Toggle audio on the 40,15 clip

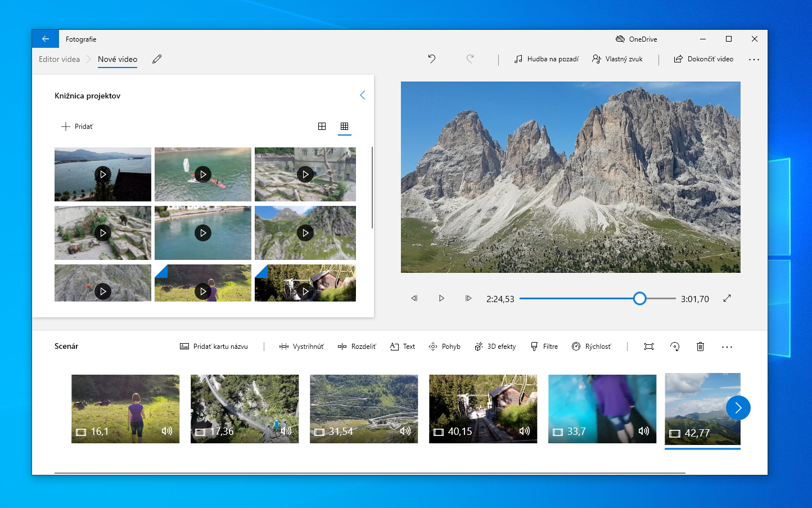[524, 431]
